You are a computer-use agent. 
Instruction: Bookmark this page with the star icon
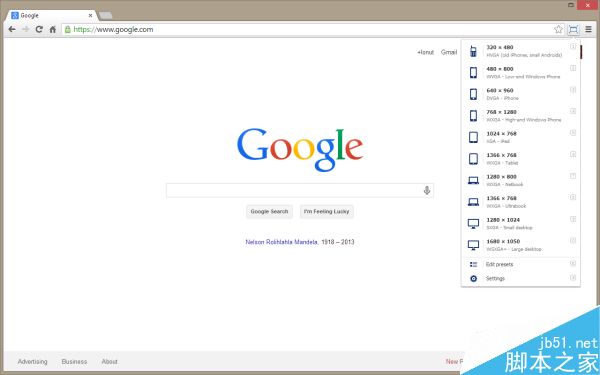pos(558,29)
